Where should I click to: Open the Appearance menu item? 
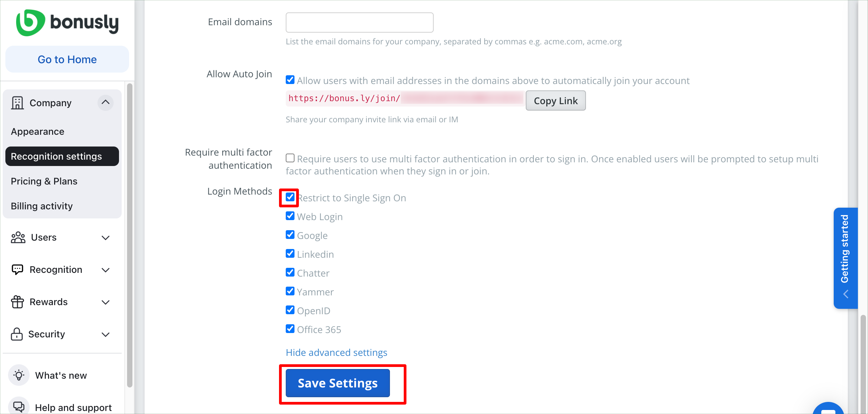coord(37,131)
